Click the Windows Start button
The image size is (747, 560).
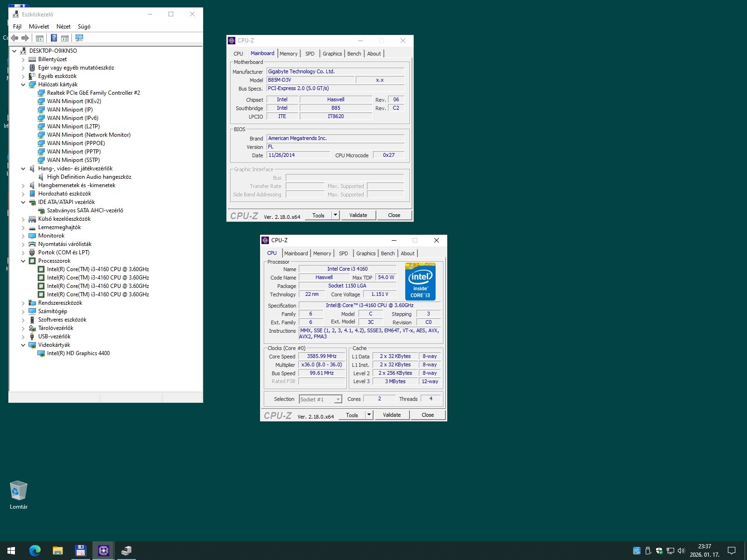click(x=11, y=551)
